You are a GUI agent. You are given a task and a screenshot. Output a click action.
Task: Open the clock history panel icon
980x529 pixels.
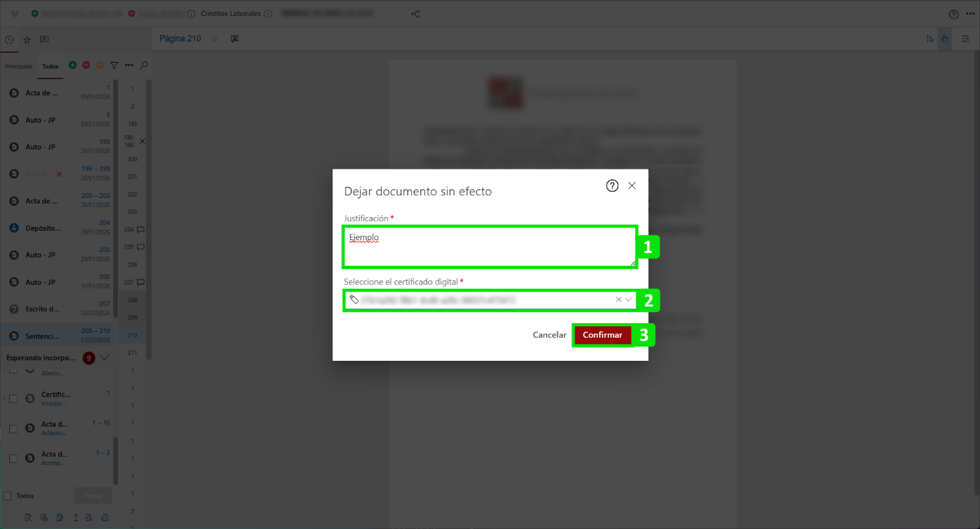point(9,40)
